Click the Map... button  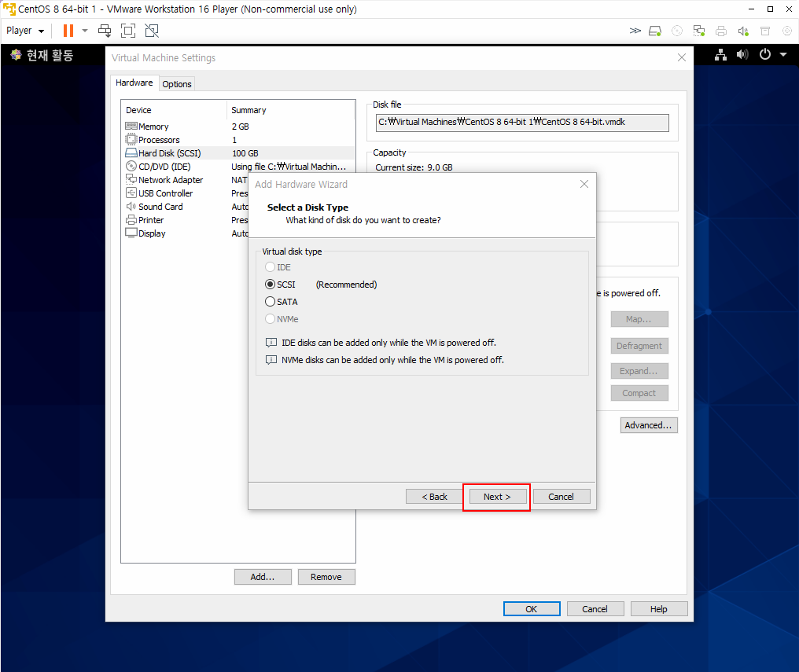pyautogui.click(x=639, y=319)
